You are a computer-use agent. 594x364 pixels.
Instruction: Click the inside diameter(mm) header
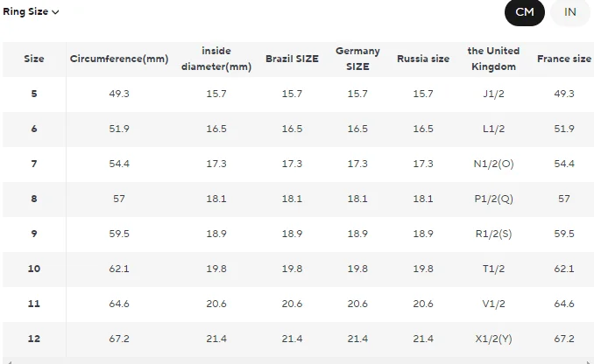pyautogui.click(x=216, y=59)
